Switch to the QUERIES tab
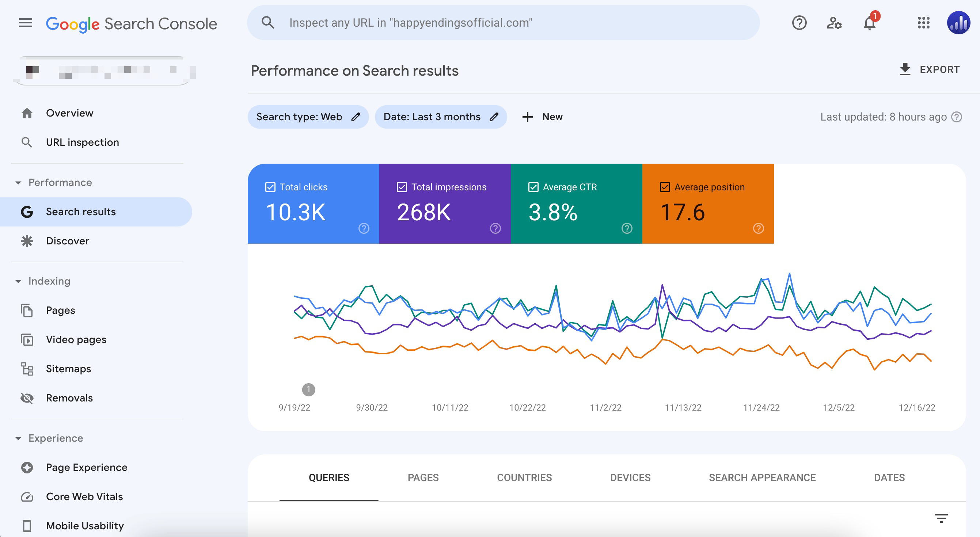The image size is (980, 537). 329,478
